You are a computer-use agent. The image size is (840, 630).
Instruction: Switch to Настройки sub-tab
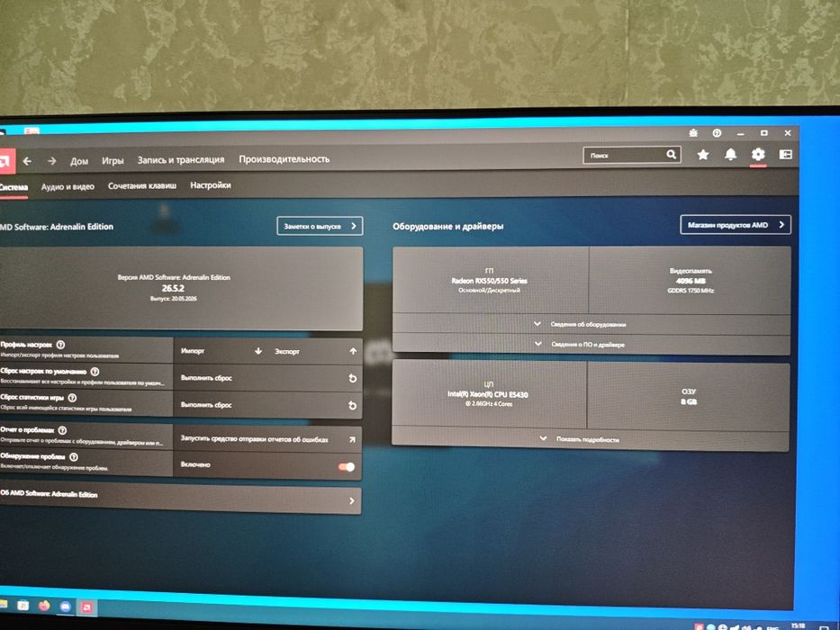[211, 184]
